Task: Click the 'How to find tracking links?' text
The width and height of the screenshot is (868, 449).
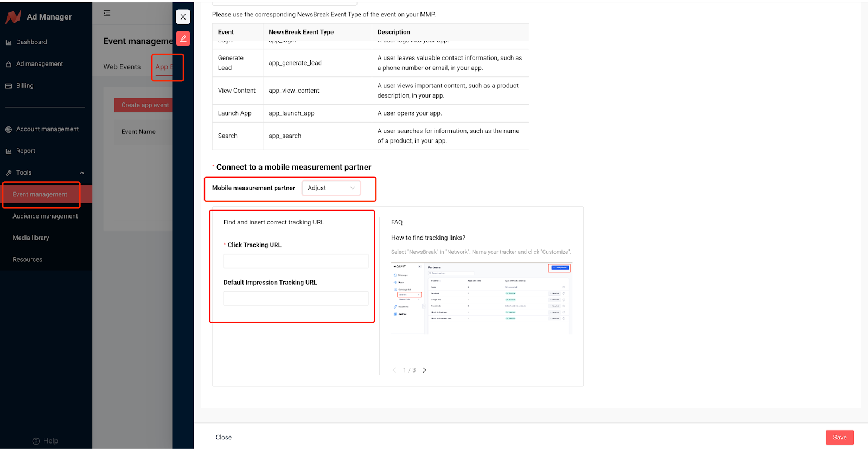Action: pos(428,238)
